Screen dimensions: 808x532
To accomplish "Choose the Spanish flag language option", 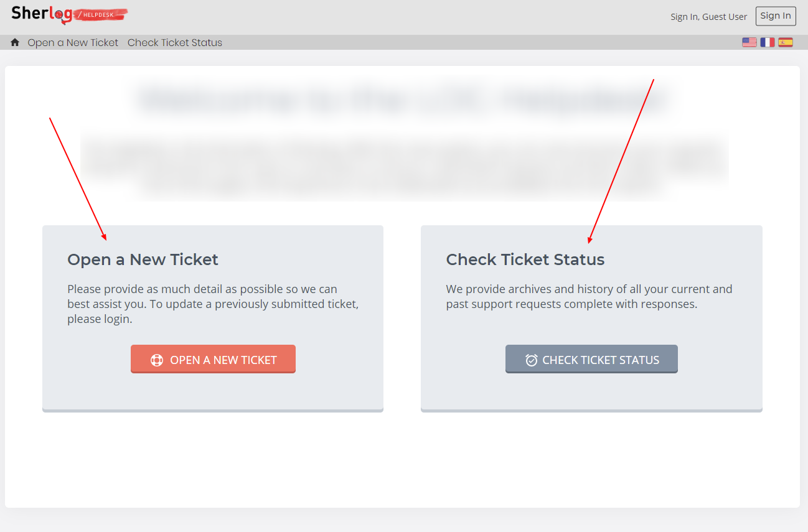I will coord(786,42).
